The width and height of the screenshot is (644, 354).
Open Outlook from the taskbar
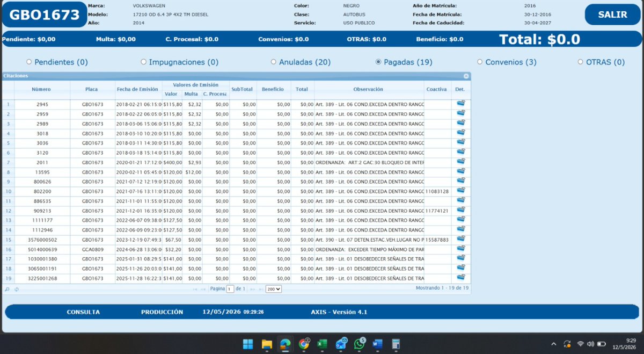click(341, 344)
